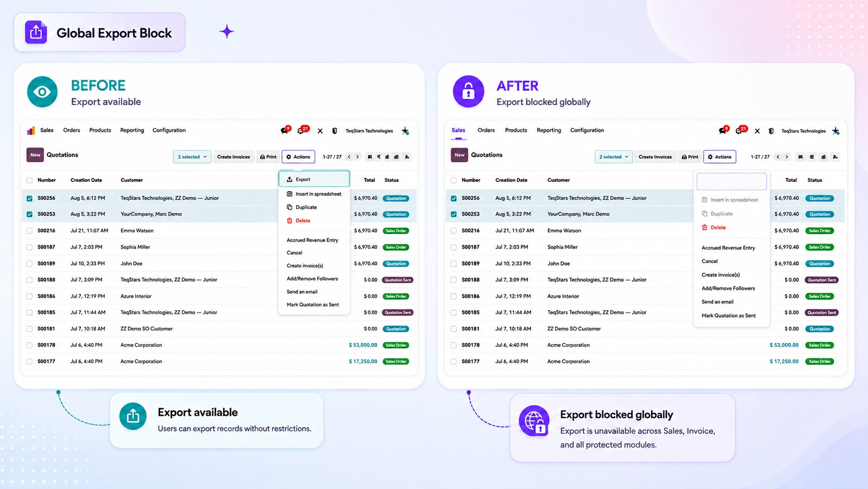Check S00187 row checkbox in AFTER panel
Viewport: 868px width, 489px height.
tap(454, 247)
